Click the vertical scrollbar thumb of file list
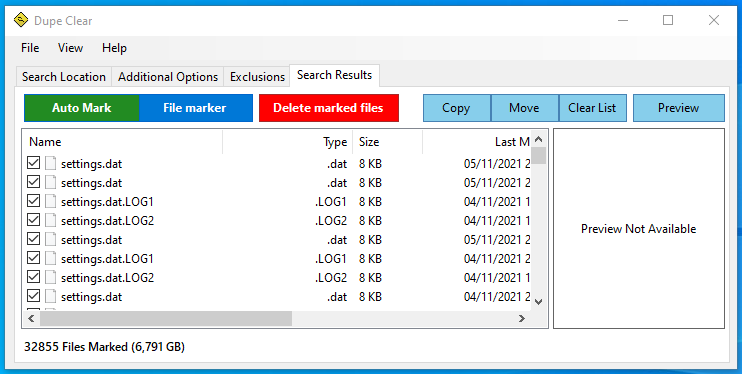The height and width of the screenshot is (374, 742). coord(539,155)
